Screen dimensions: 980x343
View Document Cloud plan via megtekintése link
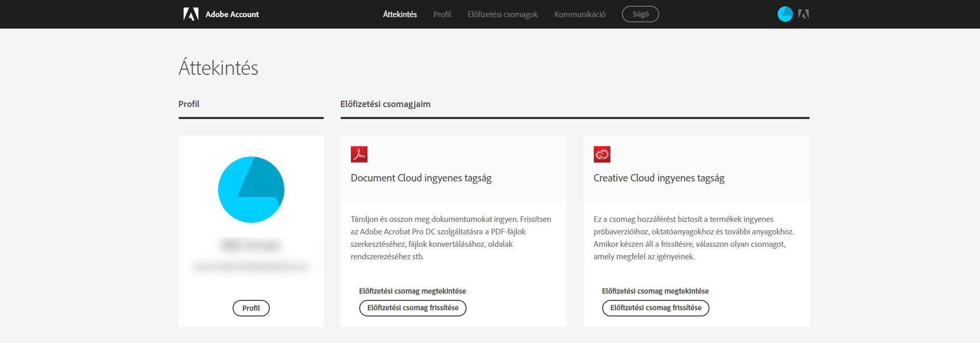[413, 291]
